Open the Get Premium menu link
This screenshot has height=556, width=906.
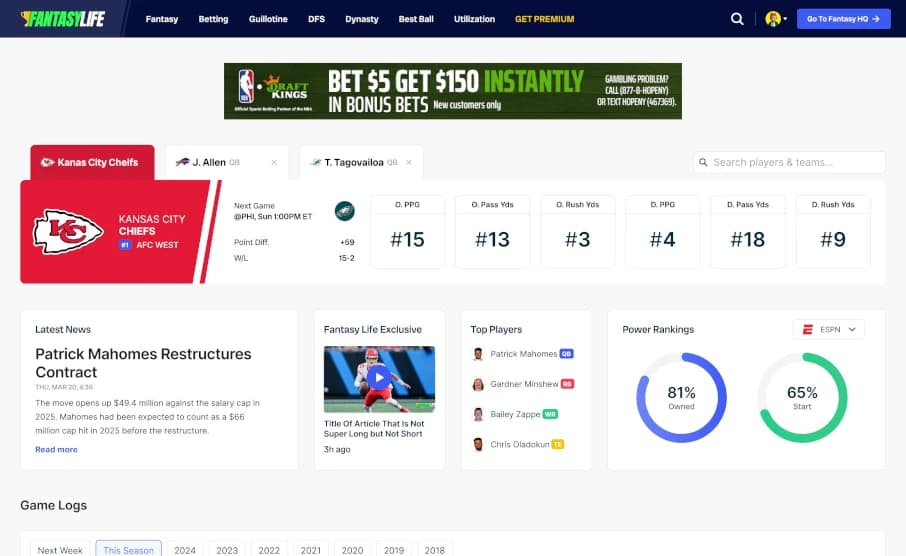[544, 19]
